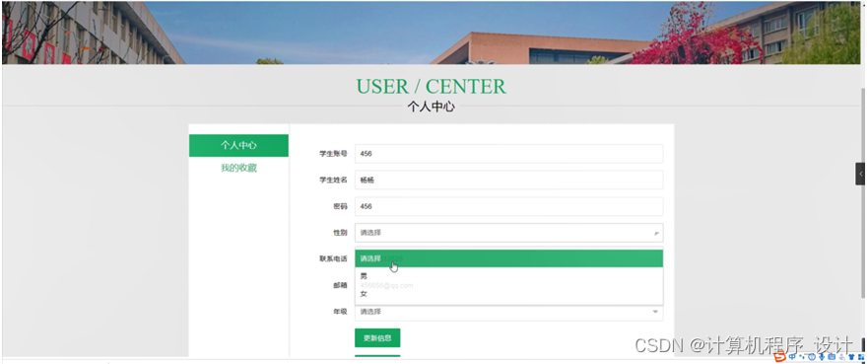Collapse the 性别 dropdown field
The height and width of the screenshot is (364, 868).
point(508,233)
